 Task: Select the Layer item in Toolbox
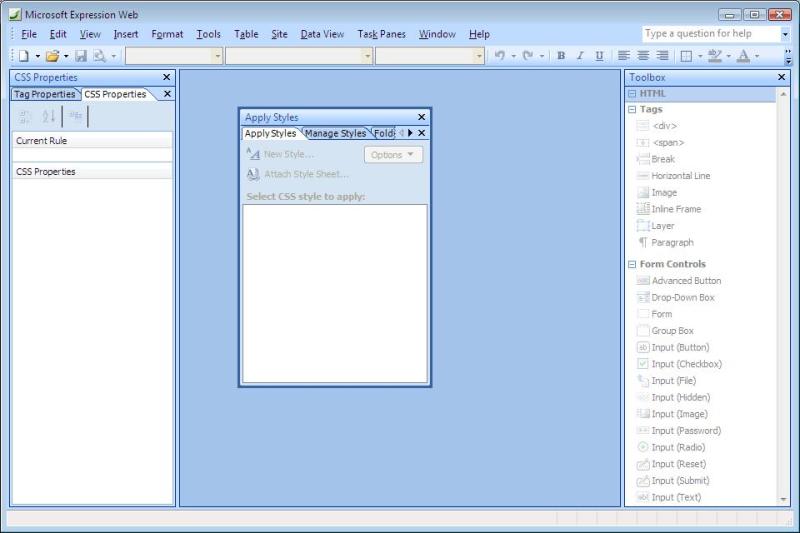(x=663, y=226)
